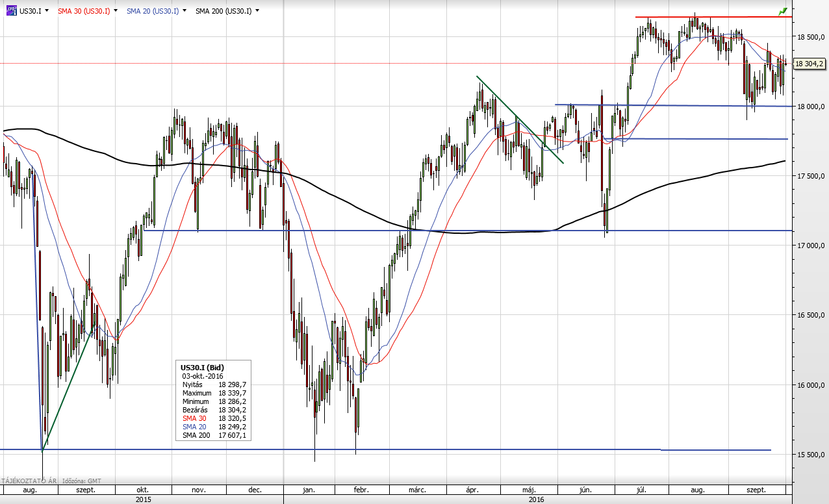The width and height of the screenshot is (829, 504).
Task: Click the ápr. month label on time axis
Action: point(472,489)
